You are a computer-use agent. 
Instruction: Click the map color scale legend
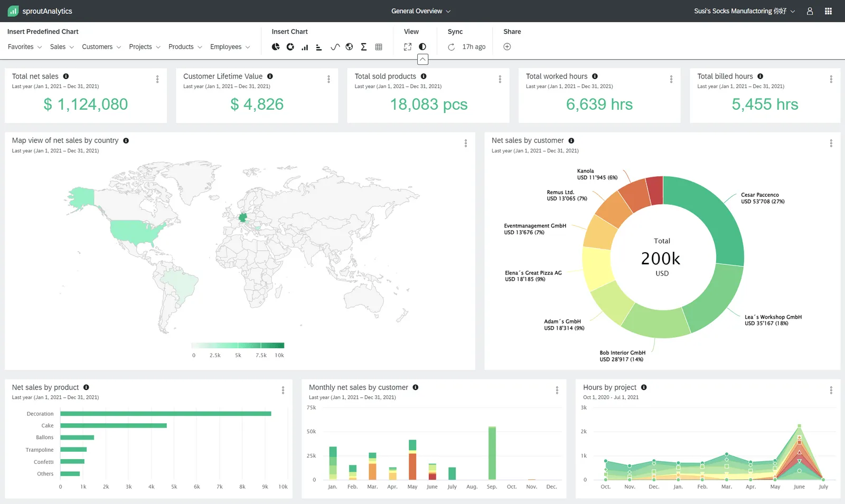point(237,343)
